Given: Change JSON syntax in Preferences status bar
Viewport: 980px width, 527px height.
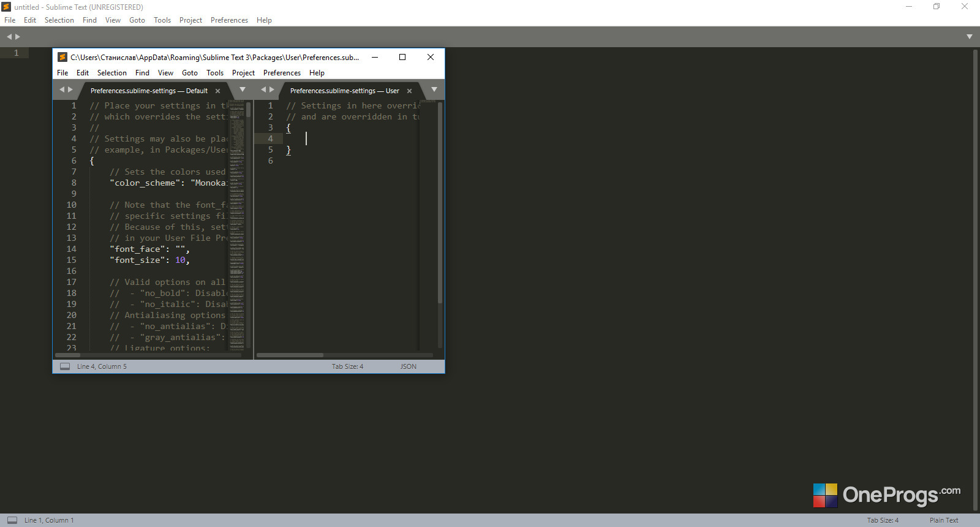Looking at the screenshot, I should click(x=409, y=366).
